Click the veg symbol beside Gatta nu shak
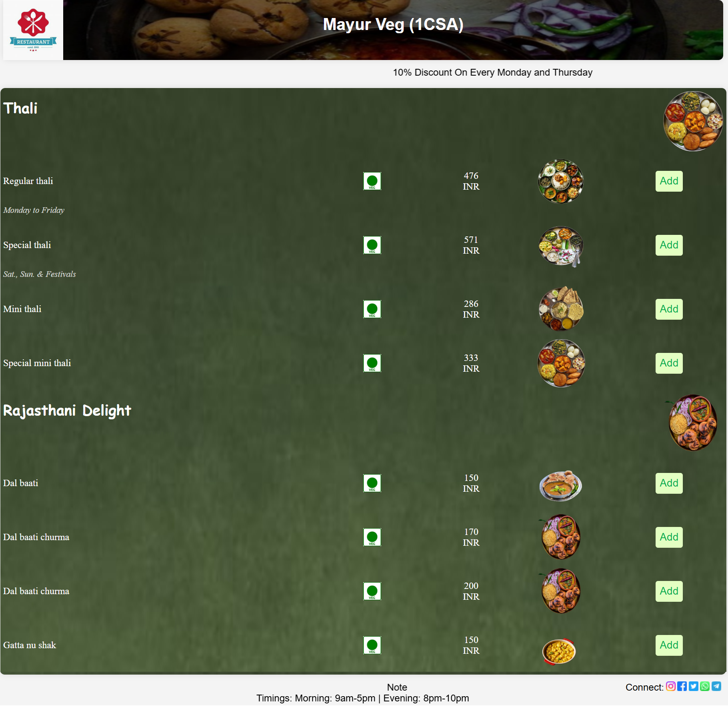The height and width of the screenshot is (707, 728). [372, 645]
